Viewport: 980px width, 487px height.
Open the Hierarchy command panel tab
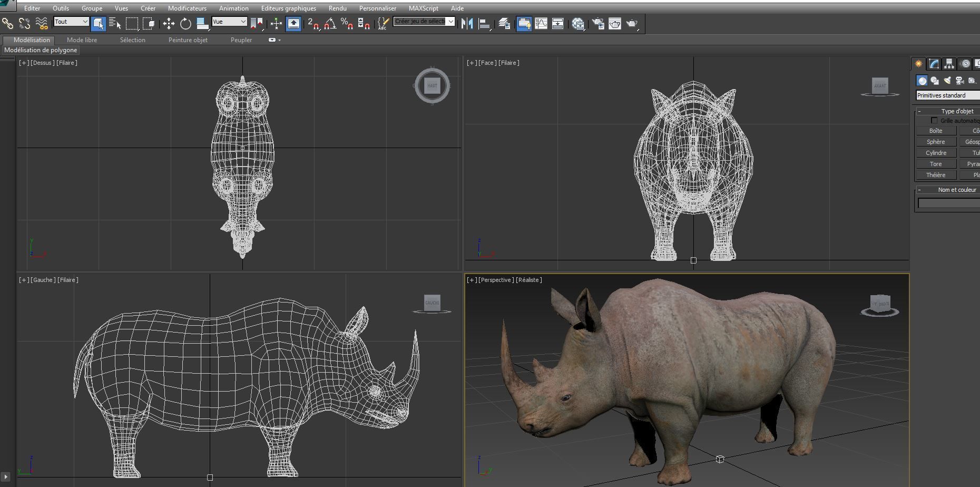click(949, 64)
